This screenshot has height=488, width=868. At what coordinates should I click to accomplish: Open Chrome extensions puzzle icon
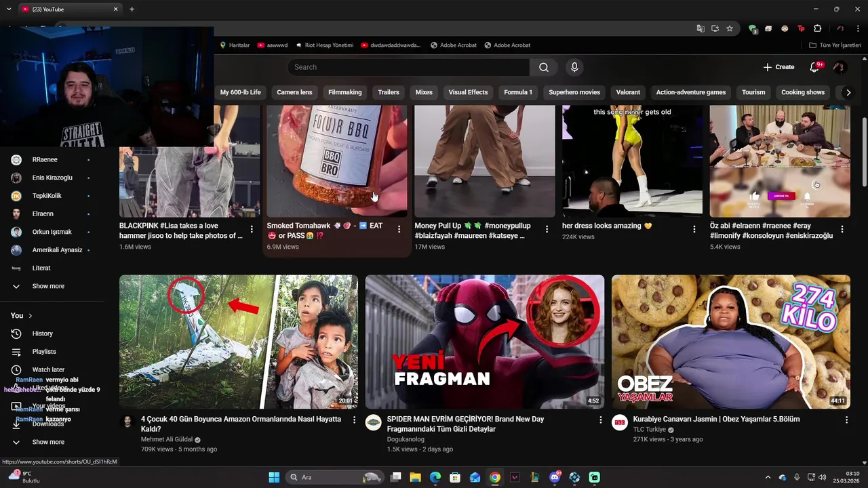coord(817,28)
